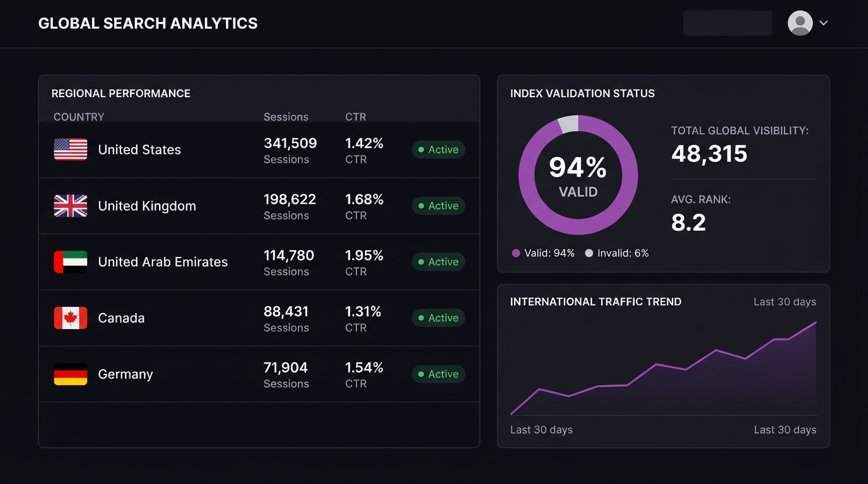The height and width of the screenshot is (484, 868).
Task: Click the United Kingdom flag icon
Action: 71,205
